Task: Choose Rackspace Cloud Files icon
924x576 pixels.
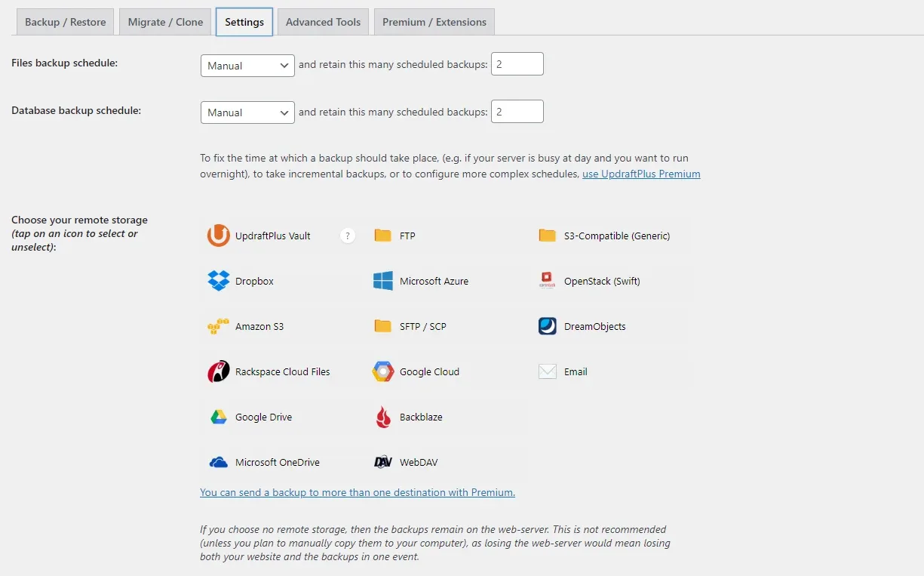Action: click(219, 371)
